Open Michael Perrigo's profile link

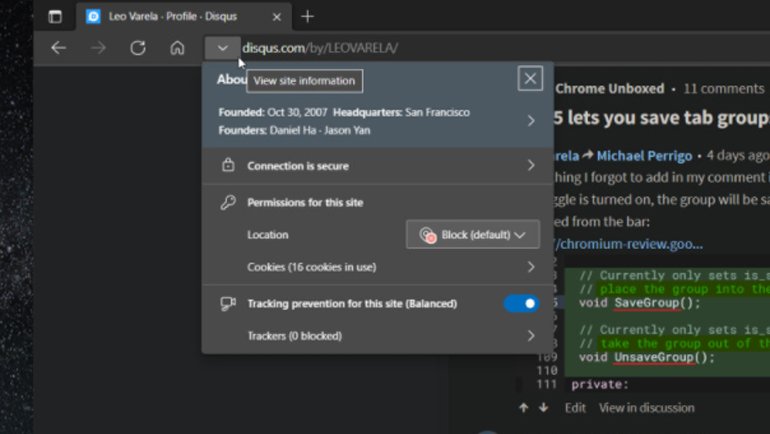click(x=644, y=156)
